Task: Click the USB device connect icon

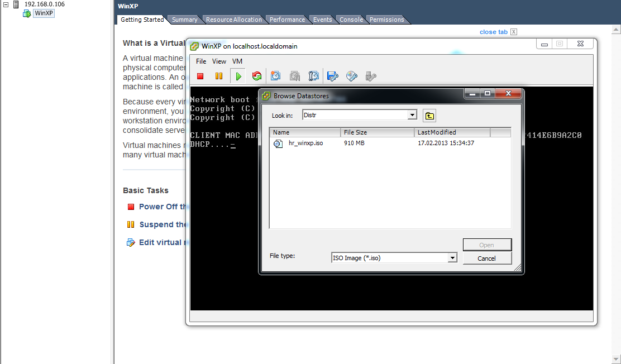Action: pyautogui.click(x=371, y=76)
